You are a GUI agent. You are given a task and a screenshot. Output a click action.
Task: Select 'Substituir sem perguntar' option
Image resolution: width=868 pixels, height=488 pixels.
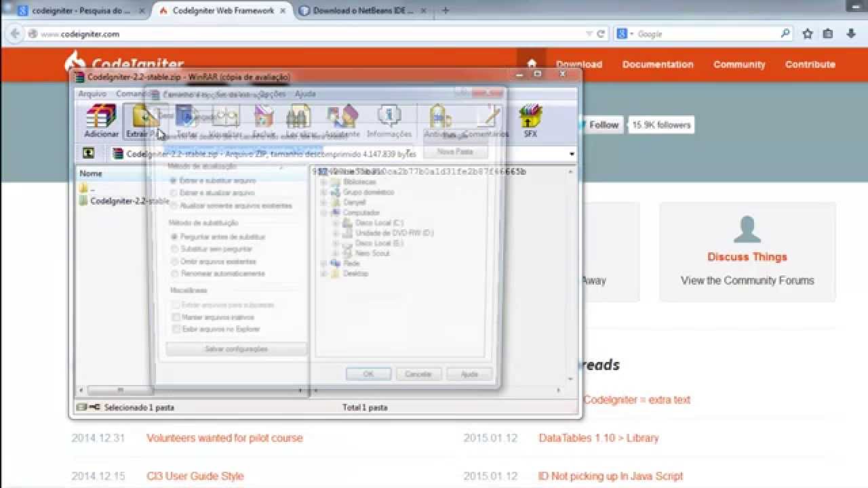click(174, 249)
